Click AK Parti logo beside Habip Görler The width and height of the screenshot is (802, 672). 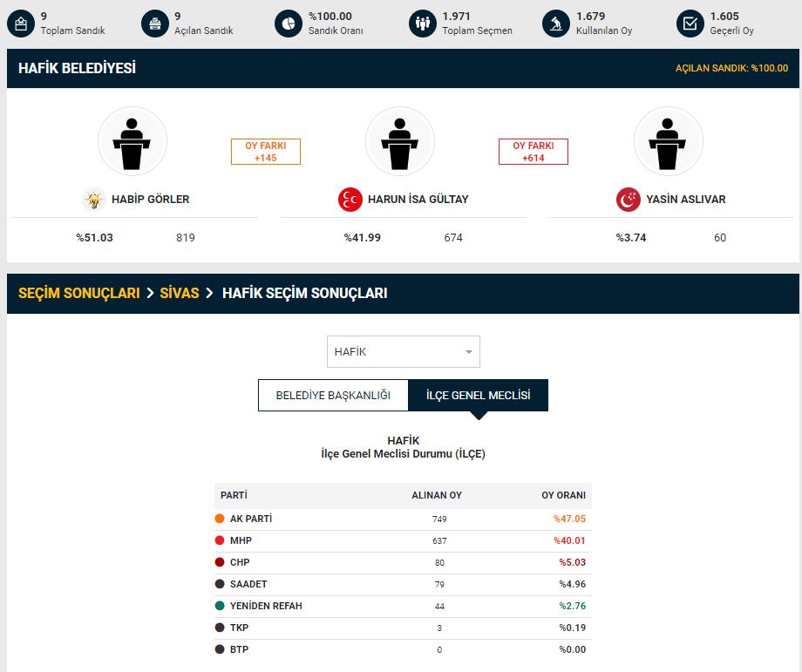click(93, 200)
